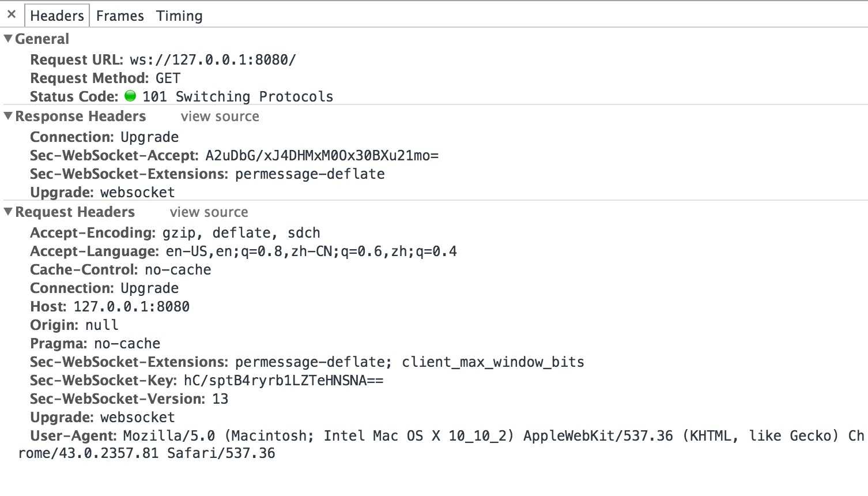
Task: Click the Request URL value ws://127.0.0.1:8080/
Action: click(x=213, y=60)
